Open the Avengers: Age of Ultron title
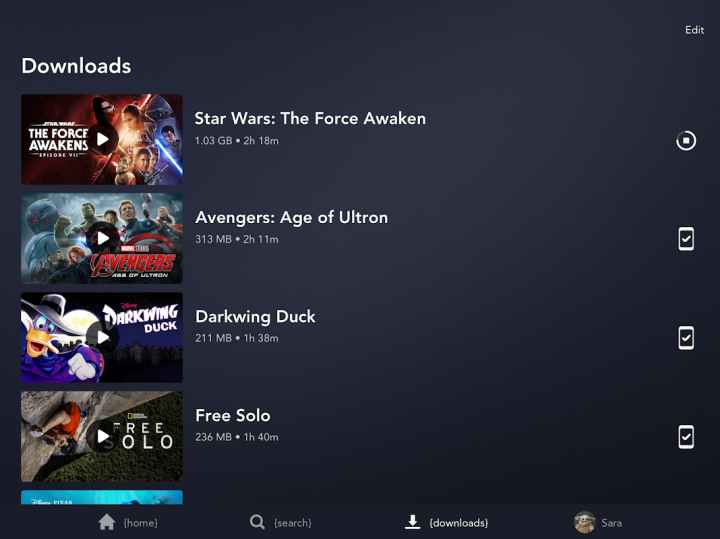 [292, 218]
